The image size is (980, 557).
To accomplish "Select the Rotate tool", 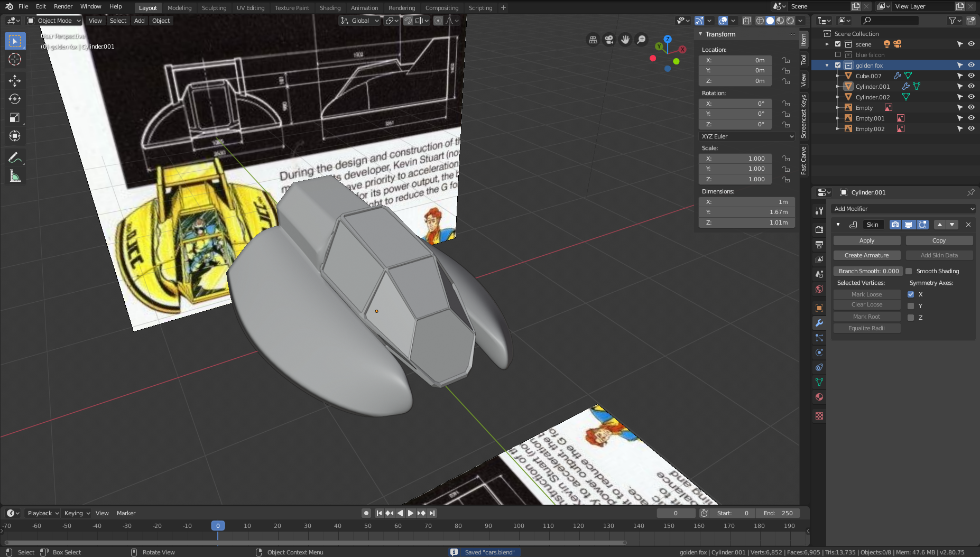I will tap(15, 99).
